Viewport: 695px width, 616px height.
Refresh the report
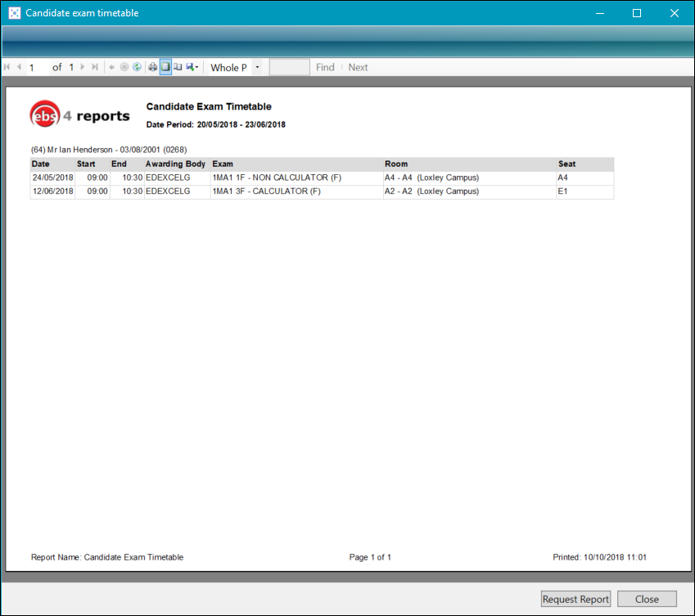coord(137,67)
